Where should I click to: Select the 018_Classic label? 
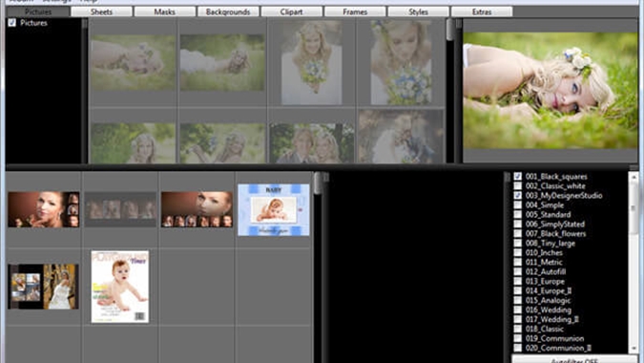545,329
